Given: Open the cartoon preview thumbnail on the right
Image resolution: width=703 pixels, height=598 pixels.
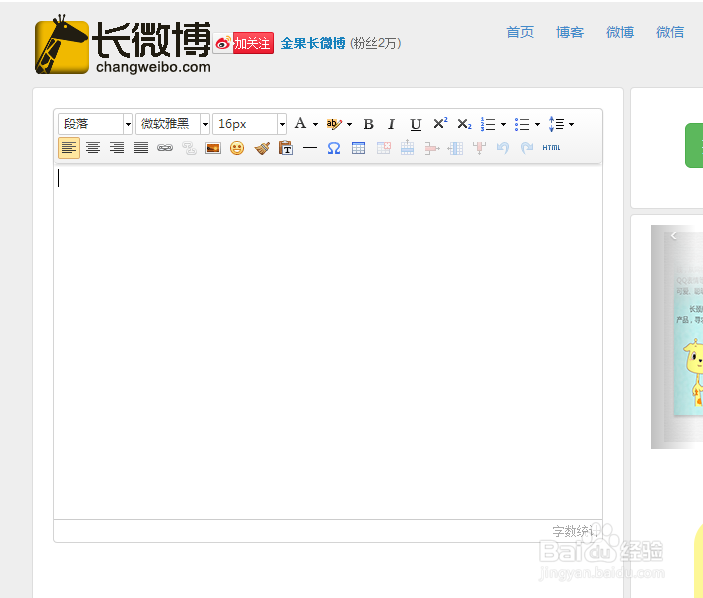Looking at the screenshot, I should [677, 337].
